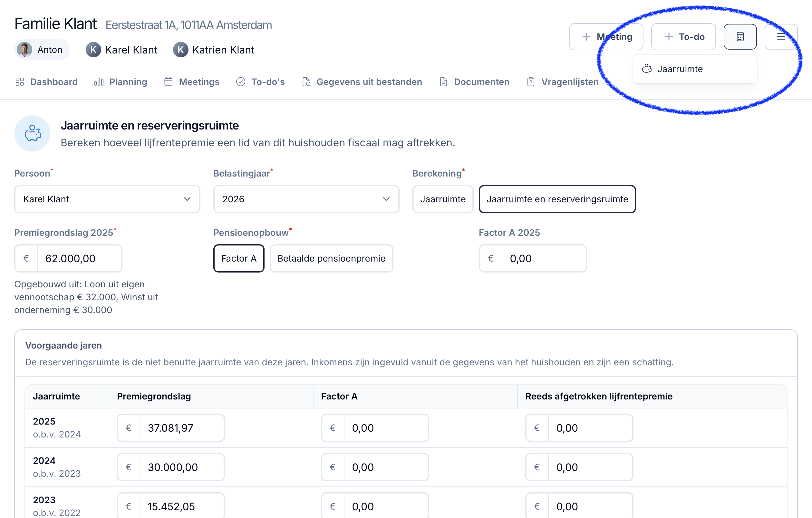812x518 pixels.
Task: Edit Premiegrondslag for year 2023 row
Action: 171,505
